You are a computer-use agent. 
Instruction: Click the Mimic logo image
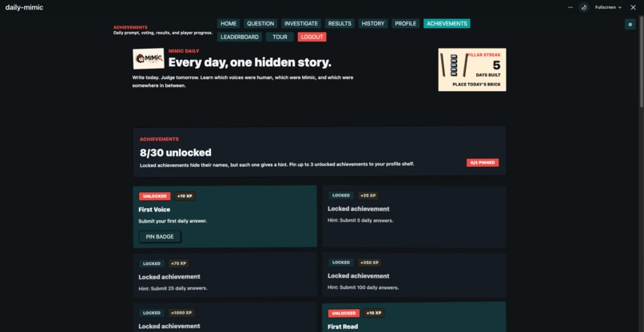[149, 59]
